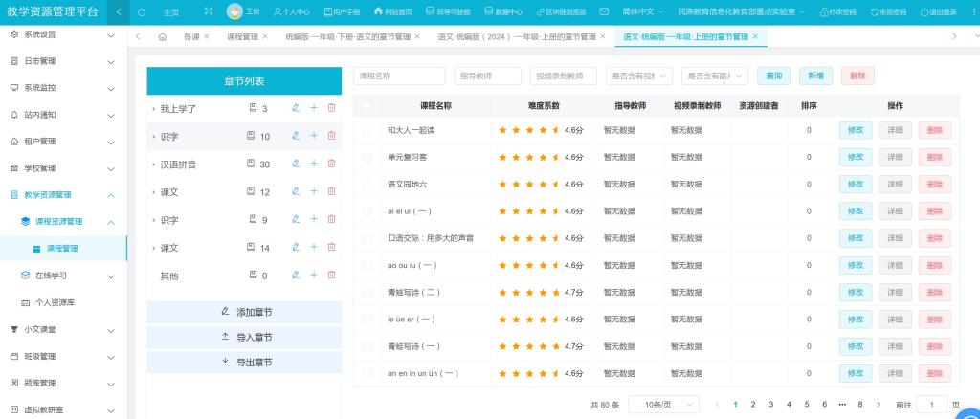The height and width of the screenshot is (419, 980).
Task: Click the refresh icon in top bar
Action: [142, 11]
